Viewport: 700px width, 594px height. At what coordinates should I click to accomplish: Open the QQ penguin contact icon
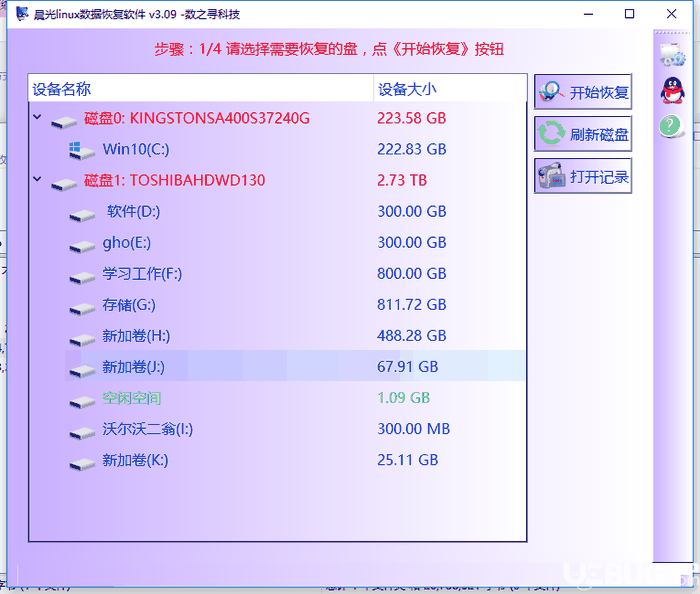672,90
